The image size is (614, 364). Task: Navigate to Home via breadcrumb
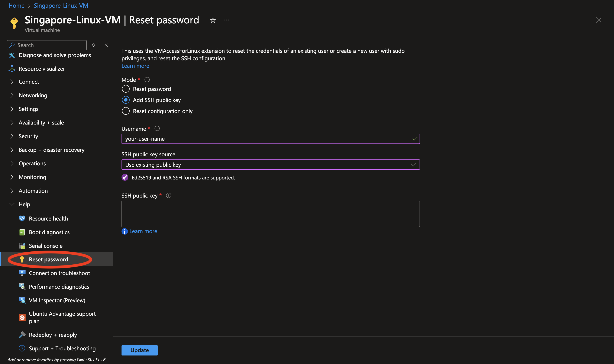coord(16,5)
